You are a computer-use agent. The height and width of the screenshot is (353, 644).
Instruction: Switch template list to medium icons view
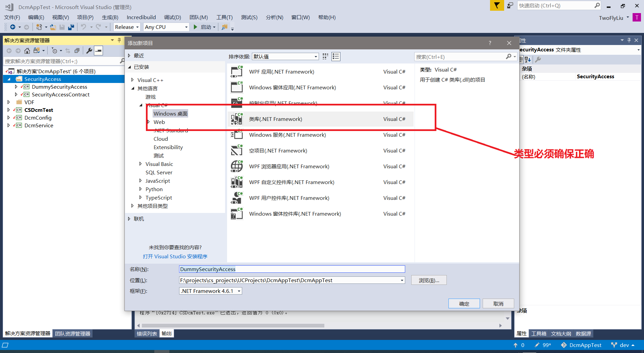336,56
